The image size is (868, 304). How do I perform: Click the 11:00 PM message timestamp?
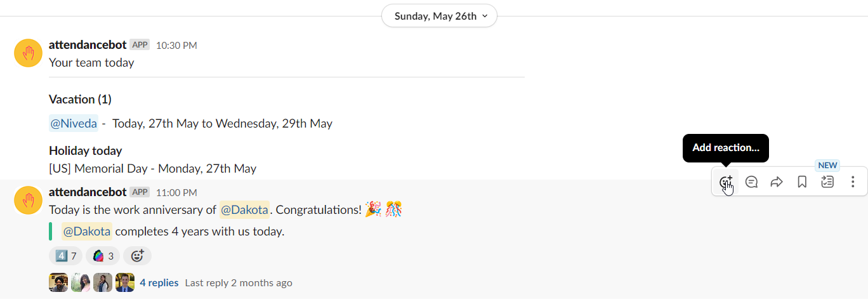click(x=176, y=192)
